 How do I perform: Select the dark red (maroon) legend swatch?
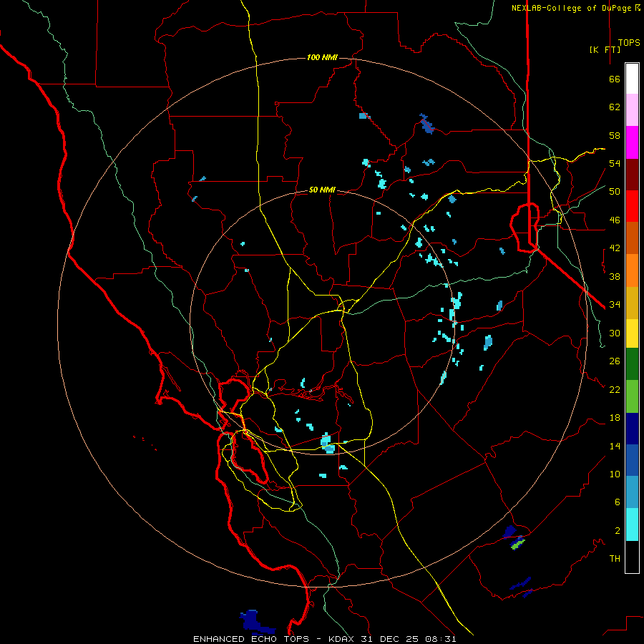[632, 175]
